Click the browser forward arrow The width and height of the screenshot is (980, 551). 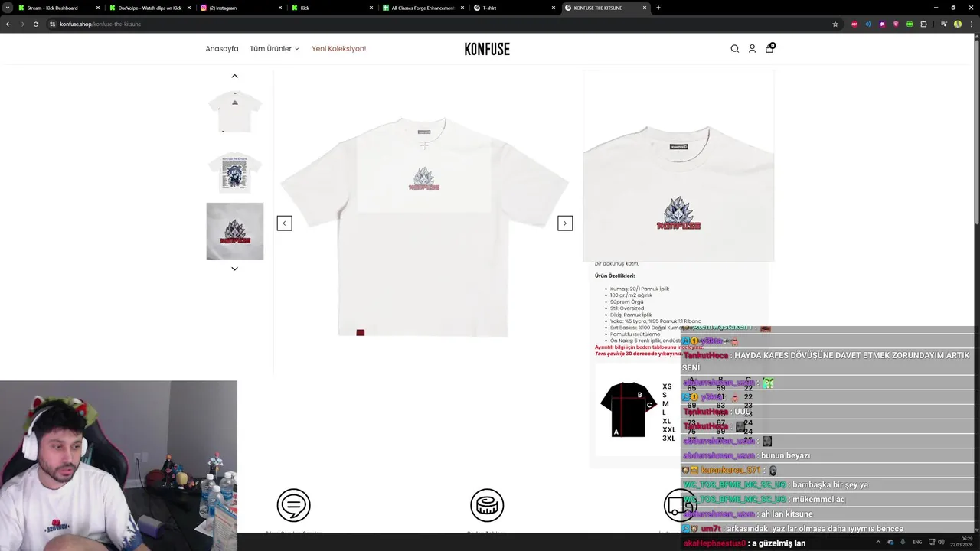(21, 24)
